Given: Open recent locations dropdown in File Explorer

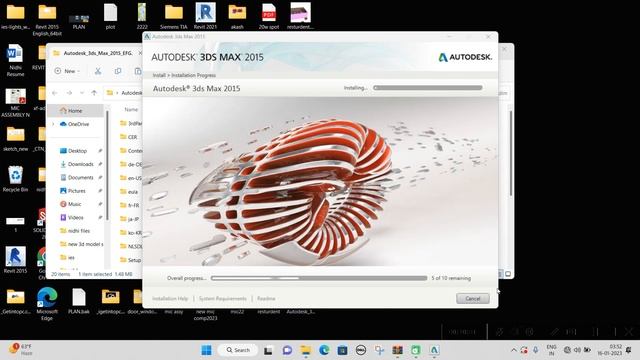Looking at the screenshot, I should pos(82,93).
